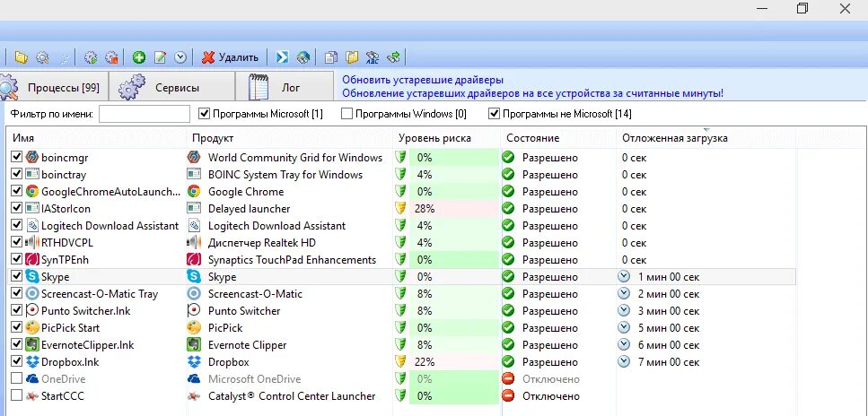
Task: Uncheck the boincmgr startup checkbox
Action: (17, 158)
